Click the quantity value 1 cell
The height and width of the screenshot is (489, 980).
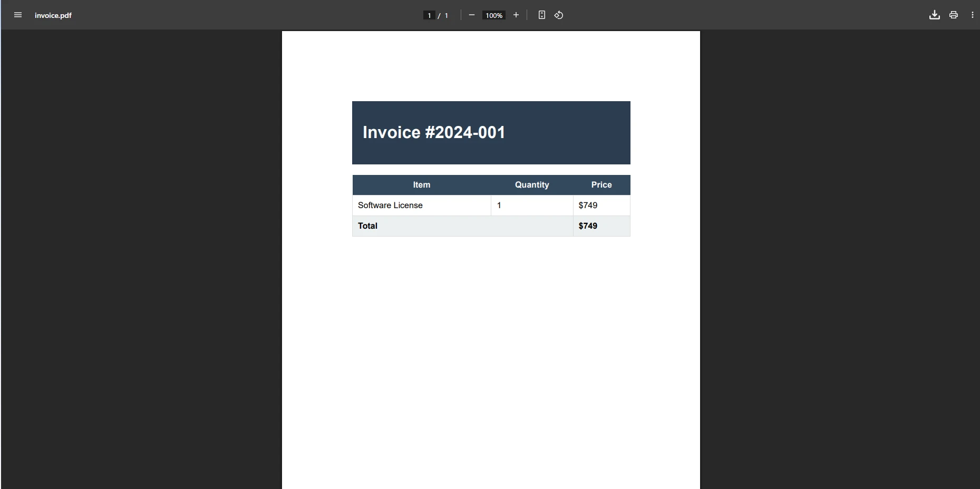click(499, 206)
